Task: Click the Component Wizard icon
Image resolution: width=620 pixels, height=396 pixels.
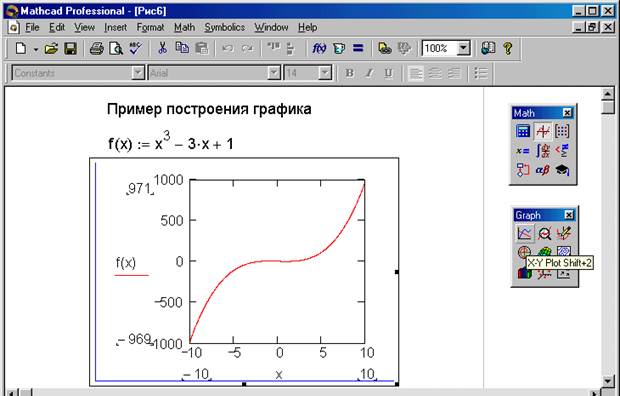Action: (x=405, y=49)
